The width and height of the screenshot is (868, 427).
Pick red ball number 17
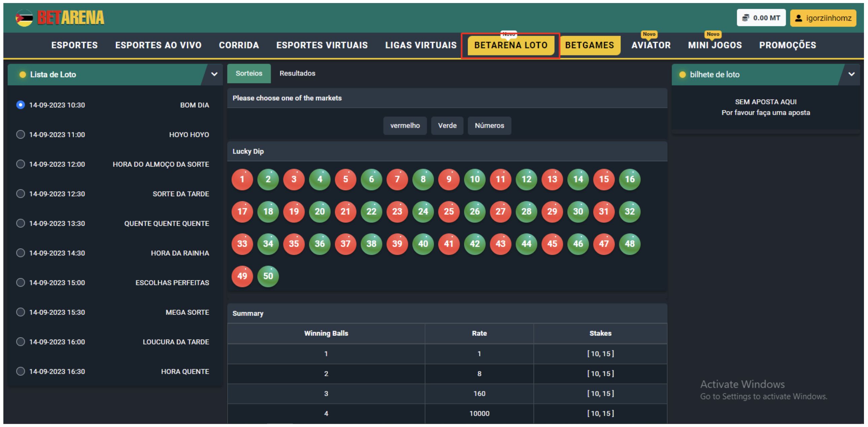[x=242, y=212]
